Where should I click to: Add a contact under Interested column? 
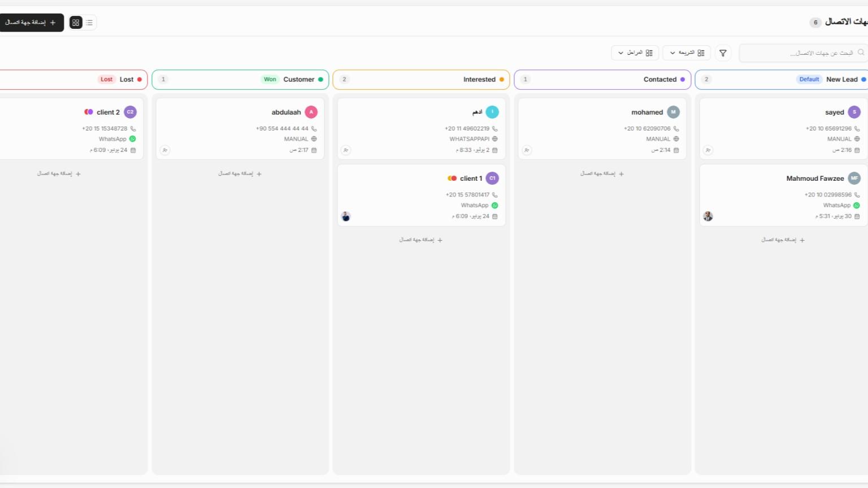coord(420,240)
